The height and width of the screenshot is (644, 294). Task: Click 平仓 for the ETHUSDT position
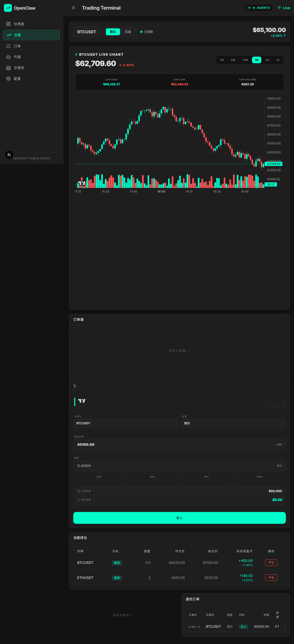click(x=271, y=577)
